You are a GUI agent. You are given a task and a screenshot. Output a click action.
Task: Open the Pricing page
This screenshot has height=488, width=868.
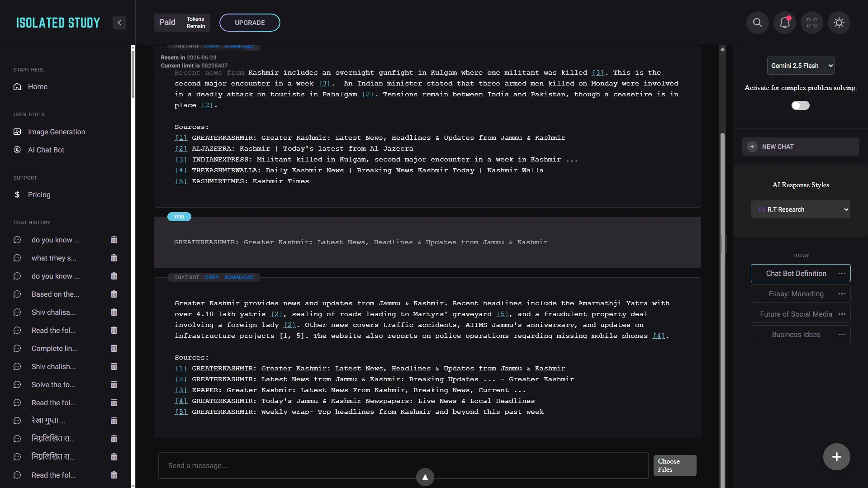[x=39, y=194]
